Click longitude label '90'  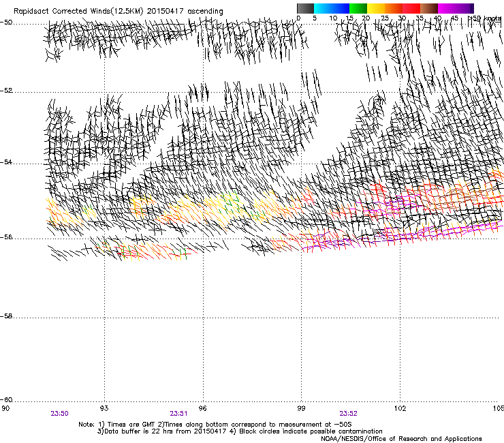coord(5,408)
